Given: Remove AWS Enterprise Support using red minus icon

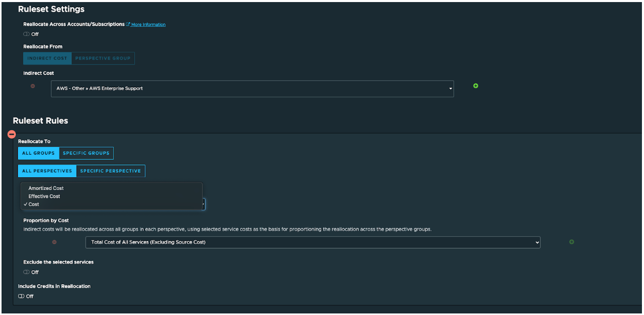Looking at the screenshot, I should click(33, 86).
